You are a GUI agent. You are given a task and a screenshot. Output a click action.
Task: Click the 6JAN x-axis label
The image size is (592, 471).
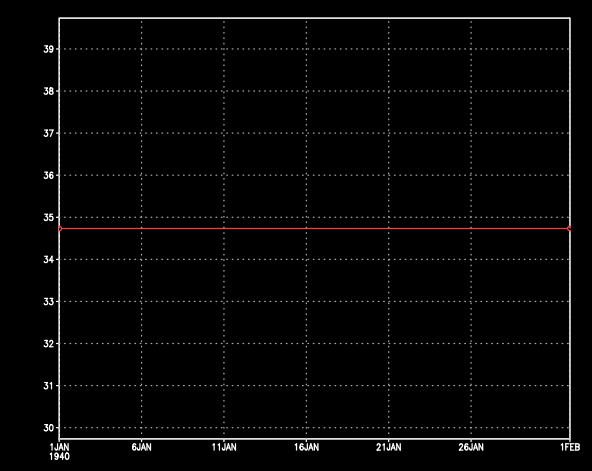point(142,447)
